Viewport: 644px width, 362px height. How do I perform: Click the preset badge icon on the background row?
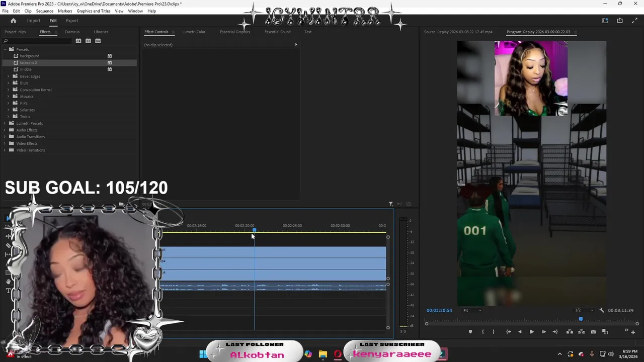point(110,56)
